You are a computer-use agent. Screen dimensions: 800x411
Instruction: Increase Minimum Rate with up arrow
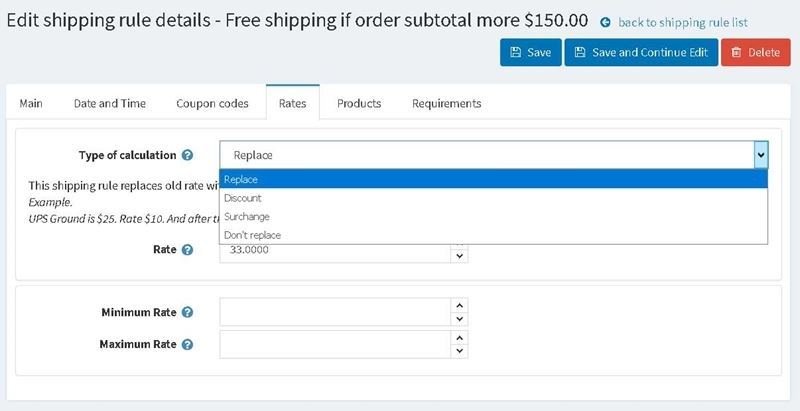(x=459, y=305)
